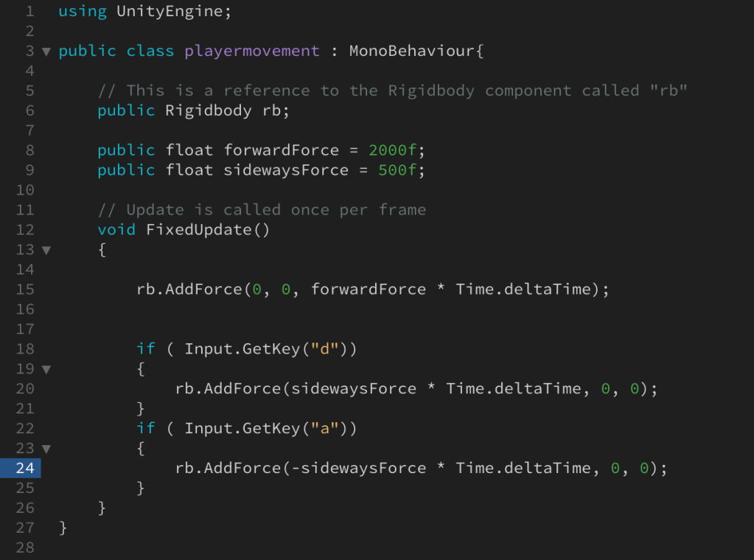Click the playermovement class name
The image size is (754, 560).
pyautogui.click(x=252, y=51)
